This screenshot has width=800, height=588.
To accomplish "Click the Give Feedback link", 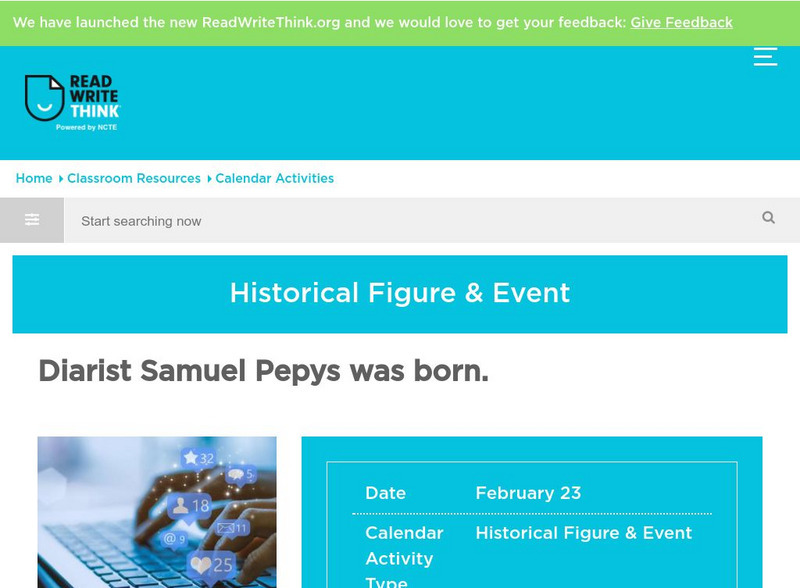I will click(681, 22).
